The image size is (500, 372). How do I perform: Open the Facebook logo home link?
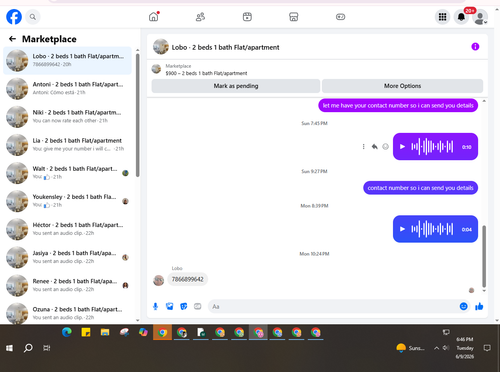14,17
